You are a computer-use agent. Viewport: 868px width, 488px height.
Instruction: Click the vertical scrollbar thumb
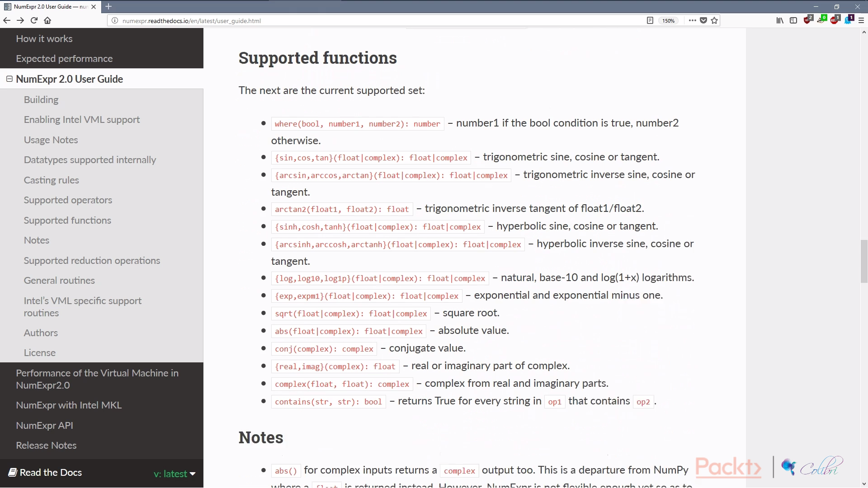click(x=864, y=262)
